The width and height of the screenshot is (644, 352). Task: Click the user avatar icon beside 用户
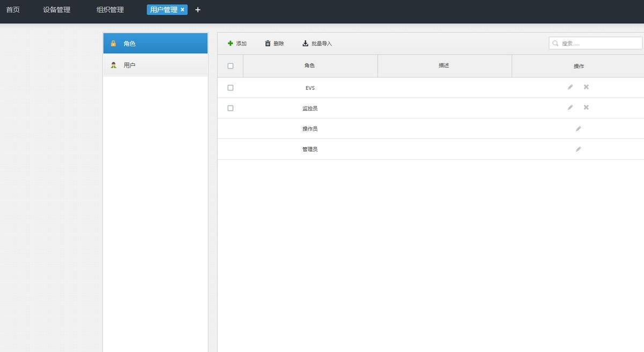coord(113,65)
